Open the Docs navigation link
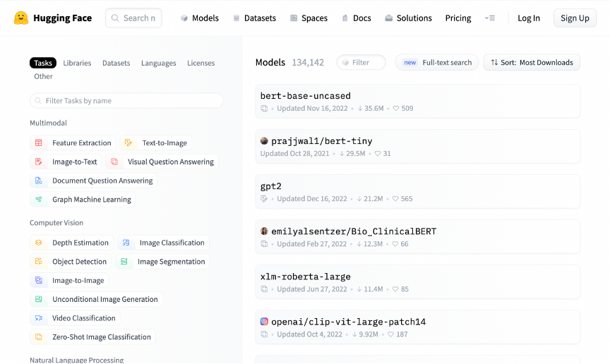 (x=357, y=18)
